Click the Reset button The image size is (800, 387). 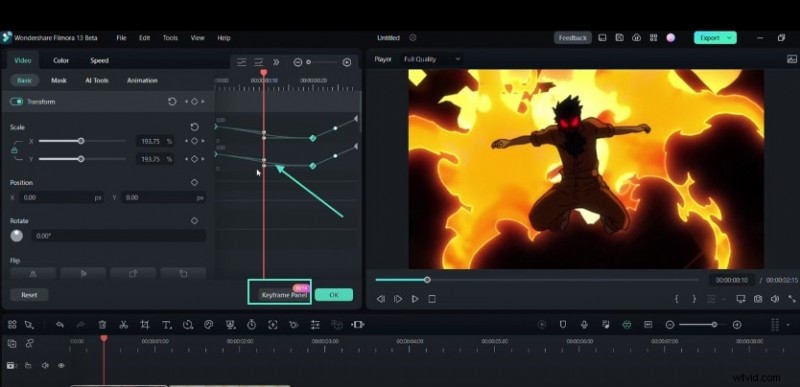pyautogui.click(x=29, y=295)
